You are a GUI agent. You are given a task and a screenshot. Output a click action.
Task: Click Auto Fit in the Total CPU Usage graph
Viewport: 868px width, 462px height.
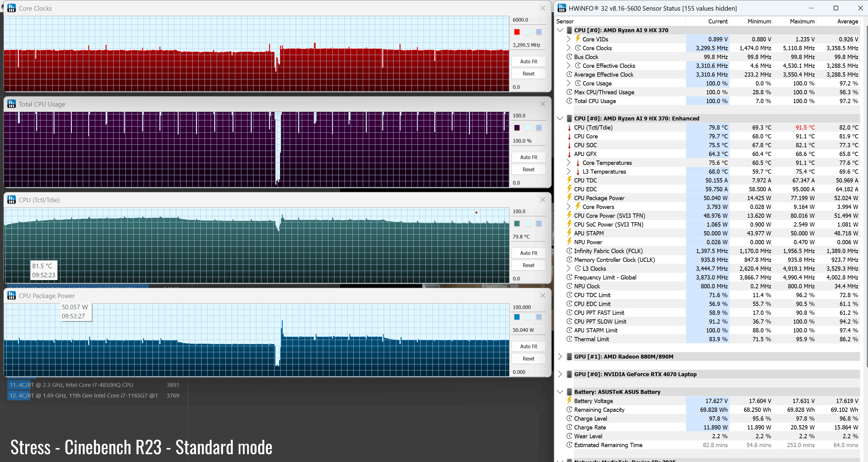(x=528, y=157)
